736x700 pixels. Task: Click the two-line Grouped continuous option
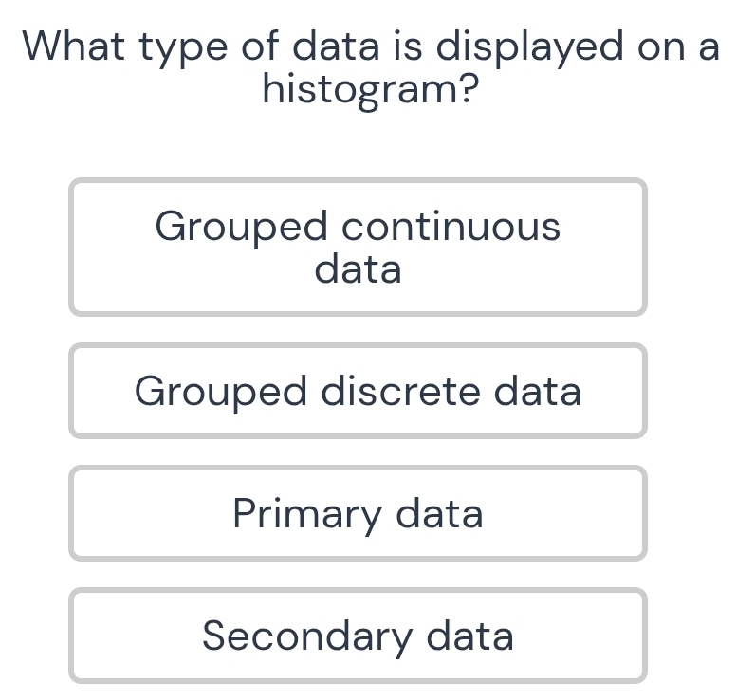(358, 247)
